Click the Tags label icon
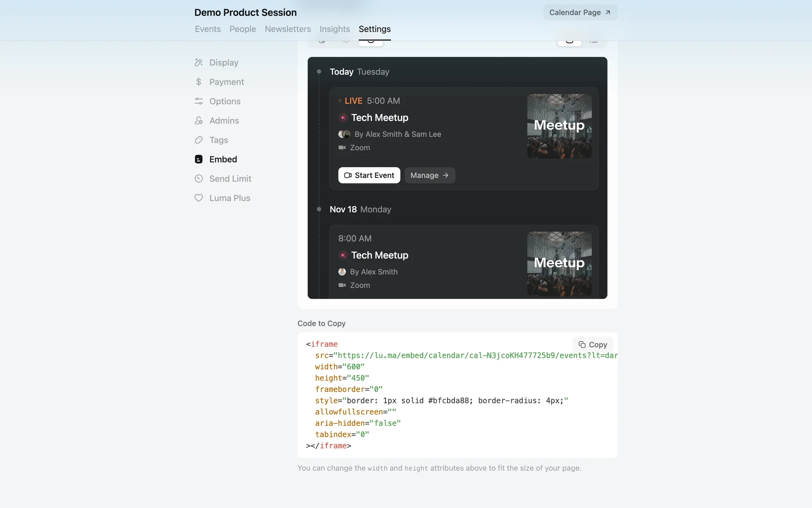This screenshot has width=812, height=508. pos(198,140)
